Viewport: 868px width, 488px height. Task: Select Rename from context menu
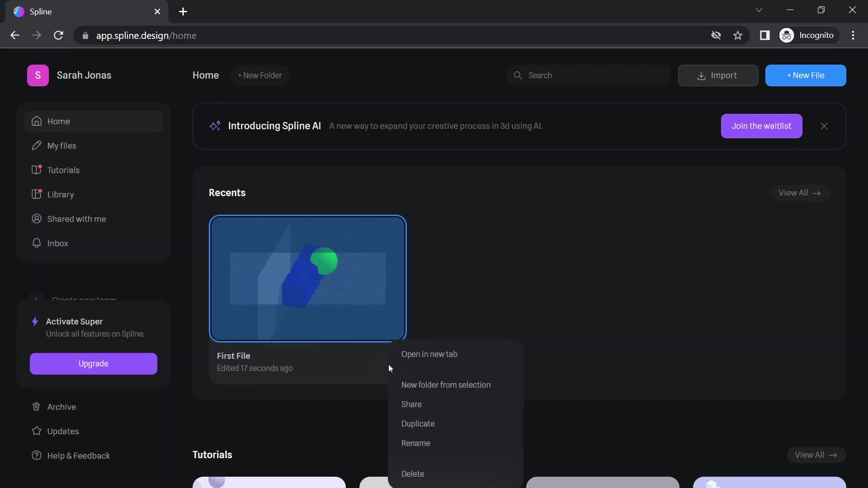(x=415, y=443)
